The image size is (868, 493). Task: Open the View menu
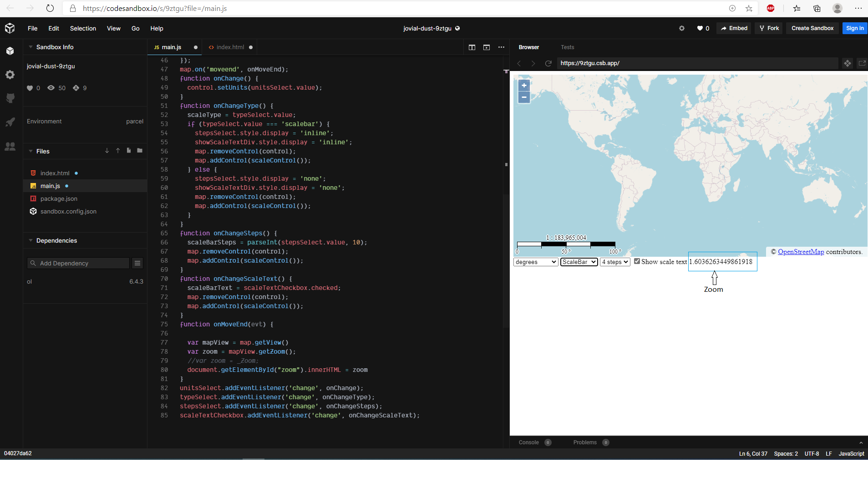113,28
